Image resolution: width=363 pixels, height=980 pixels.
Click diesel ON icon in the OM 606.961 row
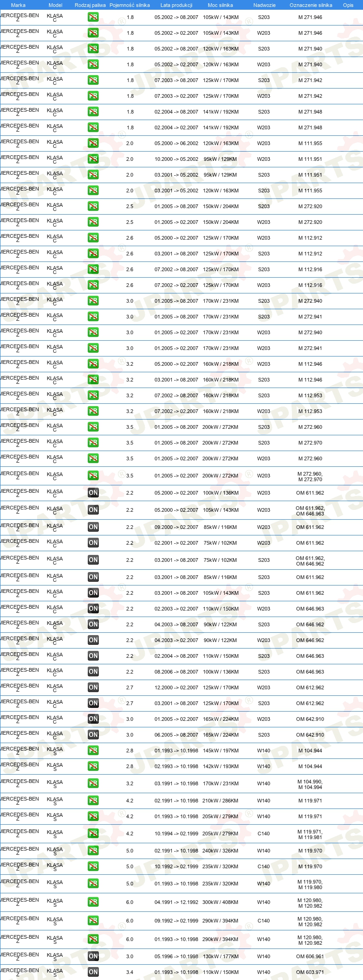click(93, 956)
